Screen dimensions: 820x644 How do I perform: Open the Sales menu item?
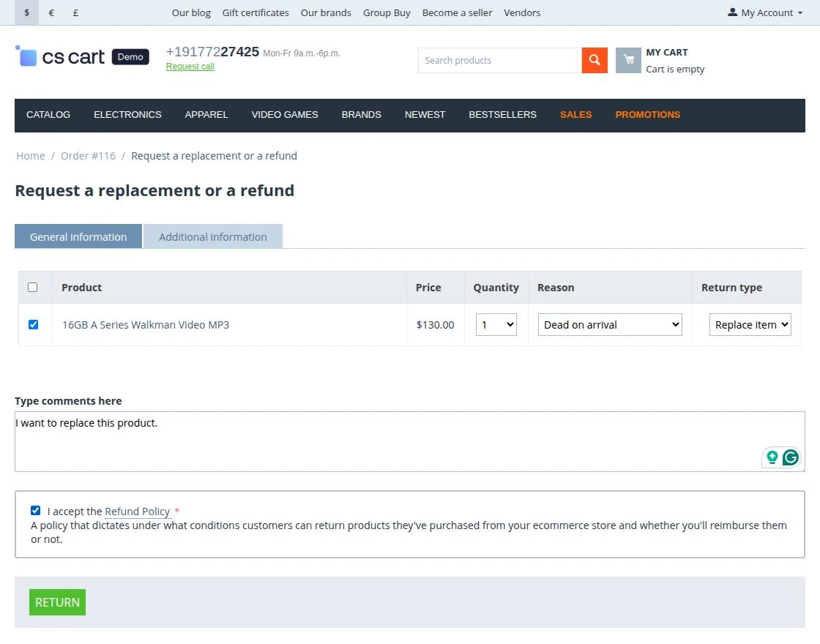pos(575,114)
